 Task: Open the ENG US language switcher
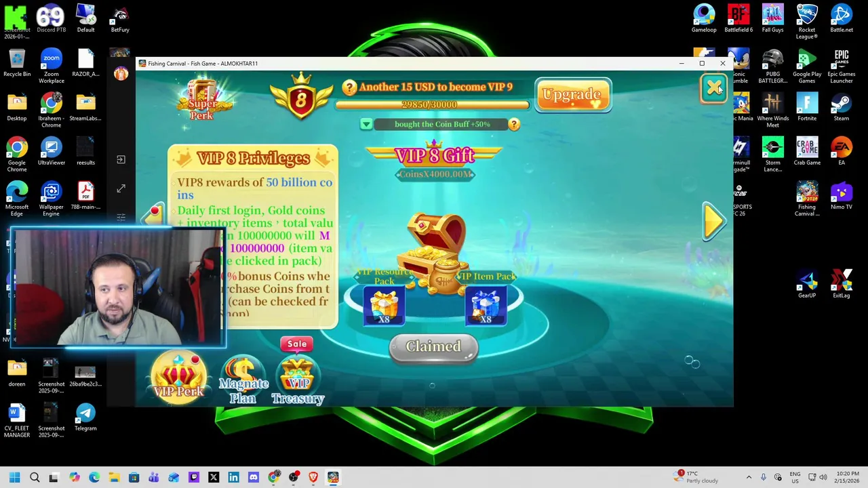[795, 477]
